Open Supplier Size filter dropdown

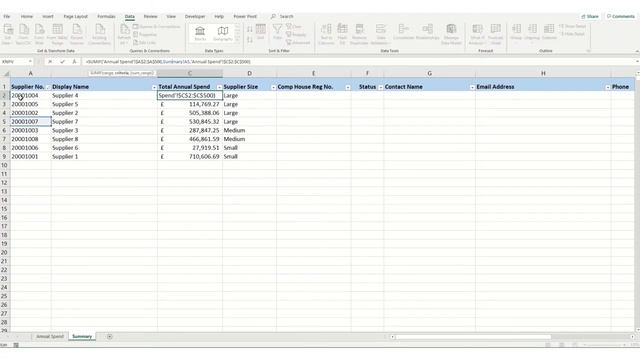(x=273, y=87)
